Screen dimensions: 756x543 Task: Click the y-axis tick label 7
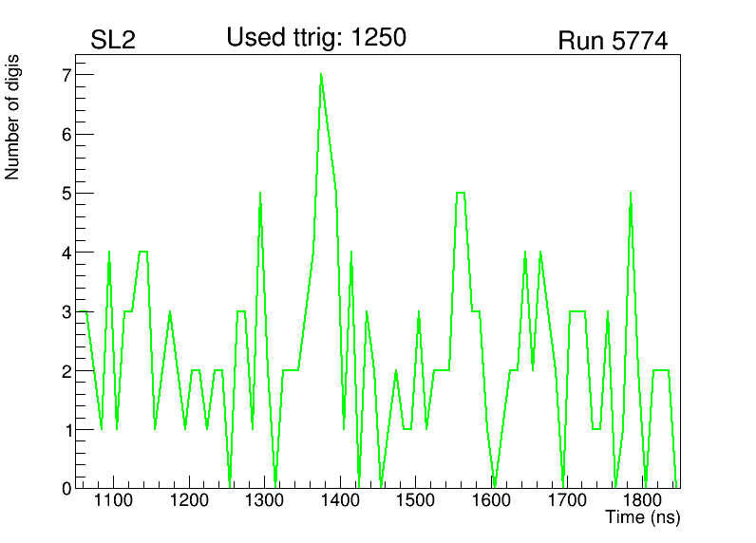click(x=66, y=75)
